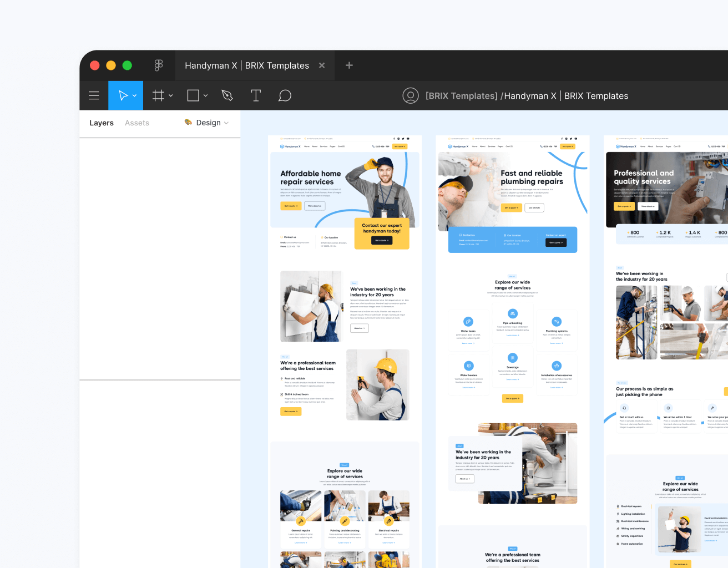This screenshot has height=568, width=728.
Task: Collapse the Design panel dropdown
Action: (225, 123)
